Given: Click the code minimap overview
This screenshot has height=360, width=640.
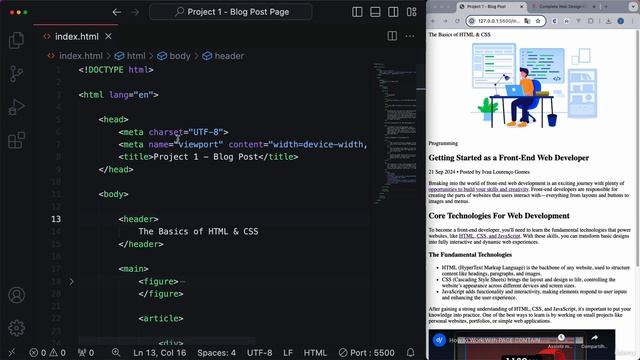Looking at the screenshot, I should click(394, 133).
